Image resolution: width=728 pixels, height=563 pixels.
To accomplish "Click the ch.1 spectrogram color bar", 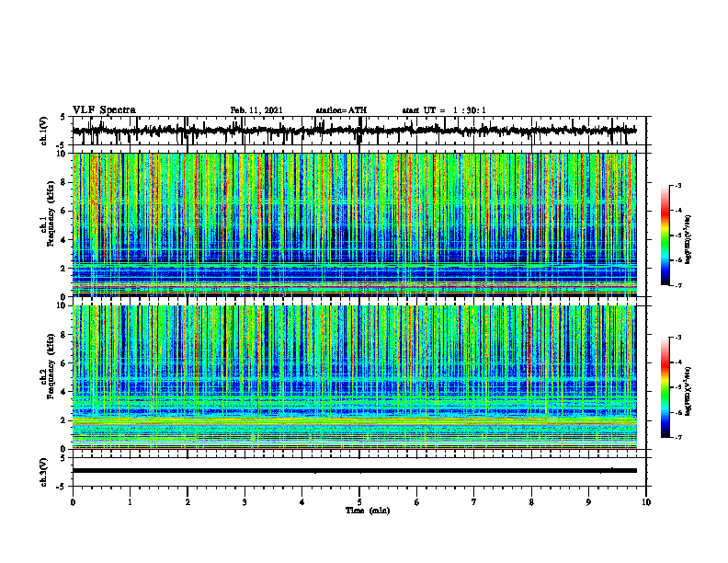I will [665, 236].
